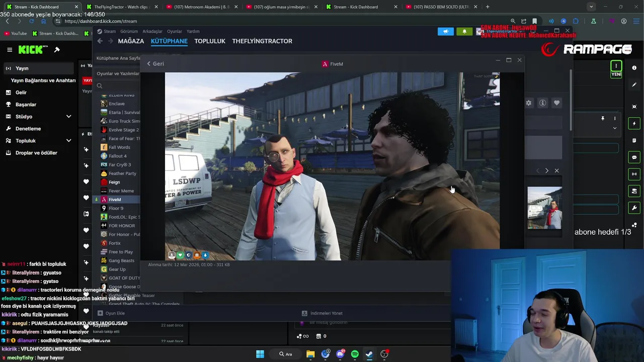644x362 pixels.
Task: Open the Windows Start menu
Action: (x=260, y=354)
